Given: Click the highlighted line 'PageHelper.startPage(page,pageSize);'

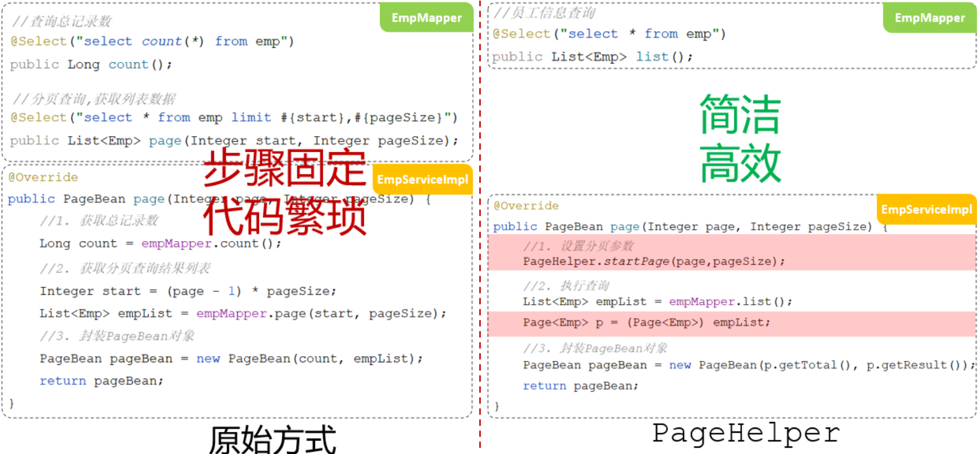Looking at the screenshot, I should click(x=654, y=261).
